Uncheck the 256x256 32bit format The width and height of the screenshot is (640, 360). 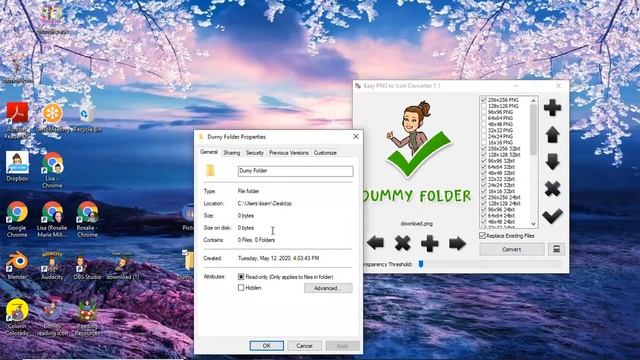tap(483, 149)
